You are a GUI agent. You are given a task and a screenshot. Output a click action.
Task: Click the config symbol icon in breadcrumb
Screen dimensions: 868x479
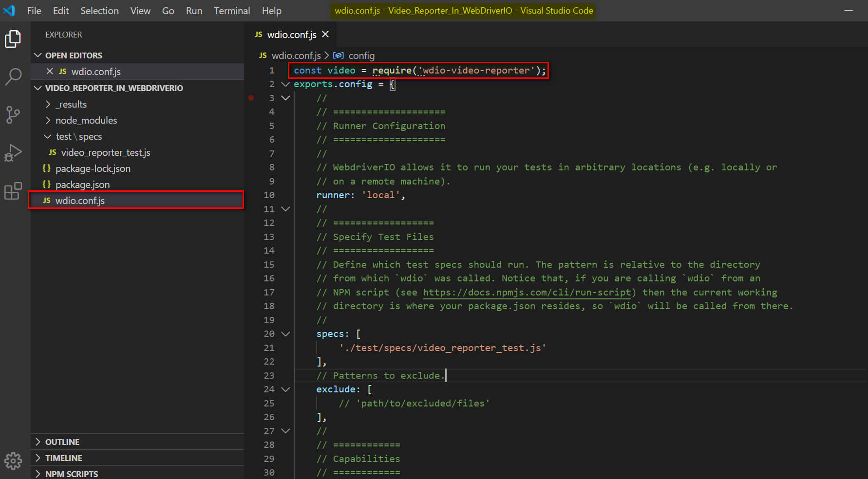(339, 55)
